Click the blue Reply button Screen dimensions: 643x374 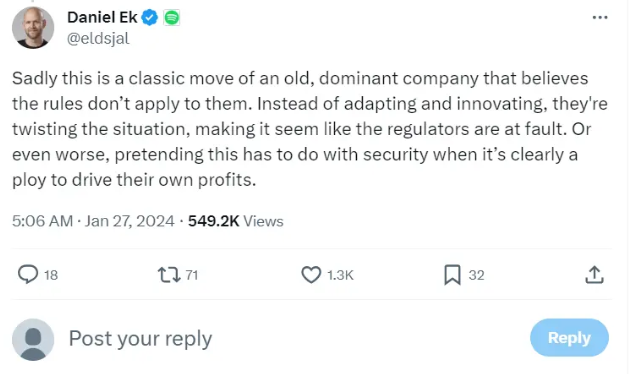(569, 338)
